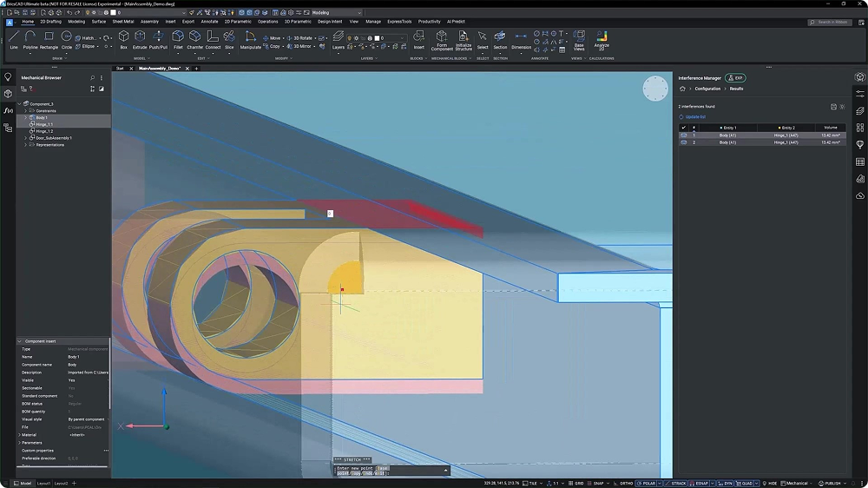Open the Base Views tool

click(579, 41)
